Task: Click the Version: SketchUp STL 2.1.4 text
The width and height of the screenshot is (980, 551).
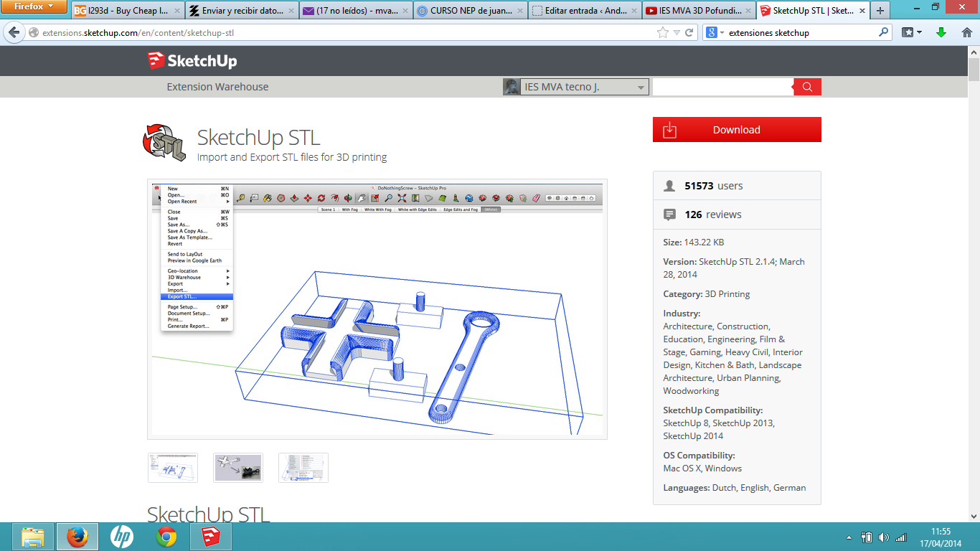Action: coord(734,268)
